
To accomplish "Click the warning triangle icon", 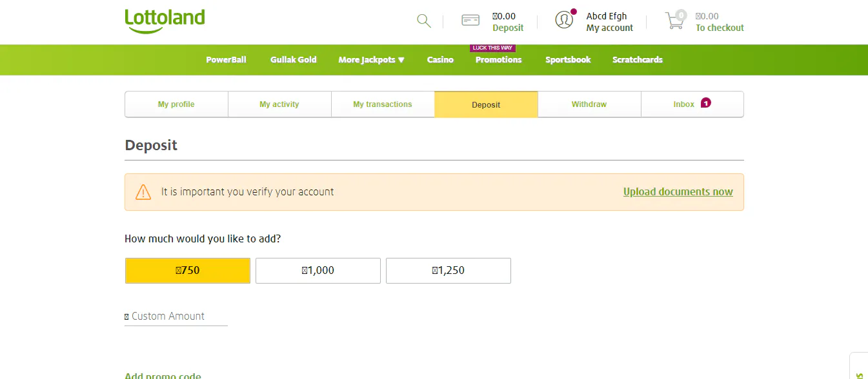I will pos(143,192).
